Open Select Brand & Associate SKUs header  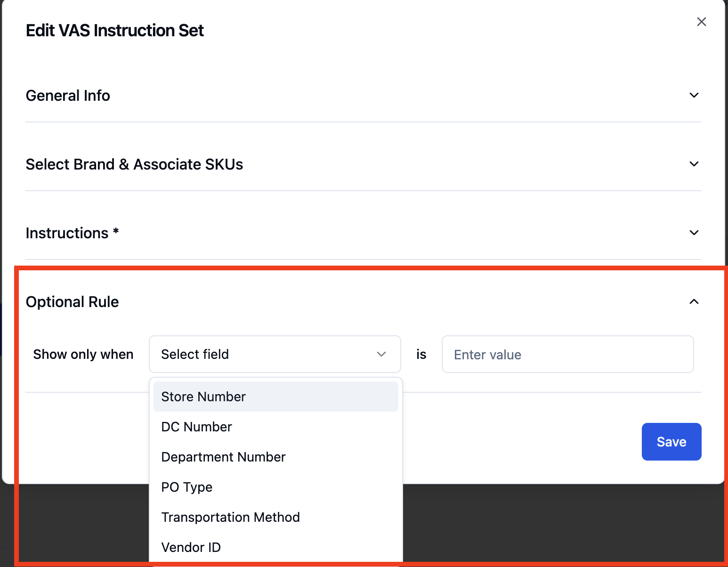(x=364, y=164)
